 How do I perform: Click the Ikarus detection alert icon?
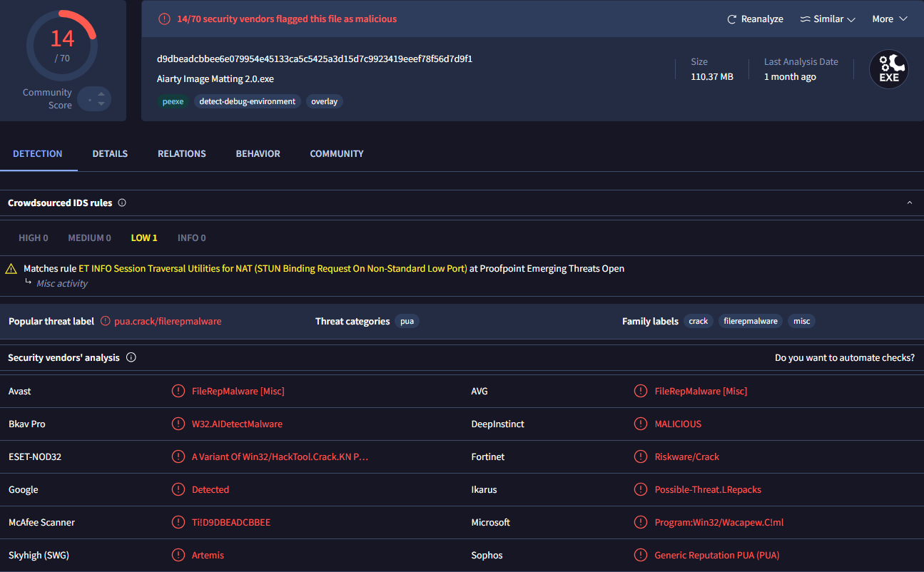coord(641,489)
